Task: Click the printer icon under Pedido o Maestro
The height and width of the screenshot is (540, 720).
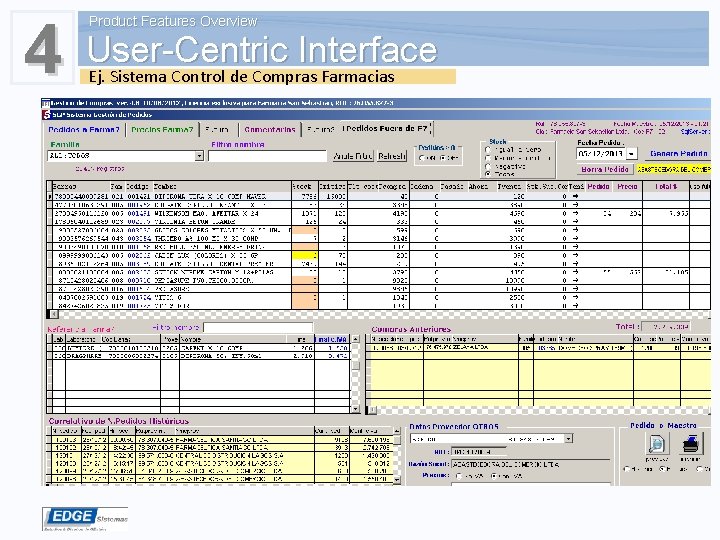Action: (x=690, y=444)
